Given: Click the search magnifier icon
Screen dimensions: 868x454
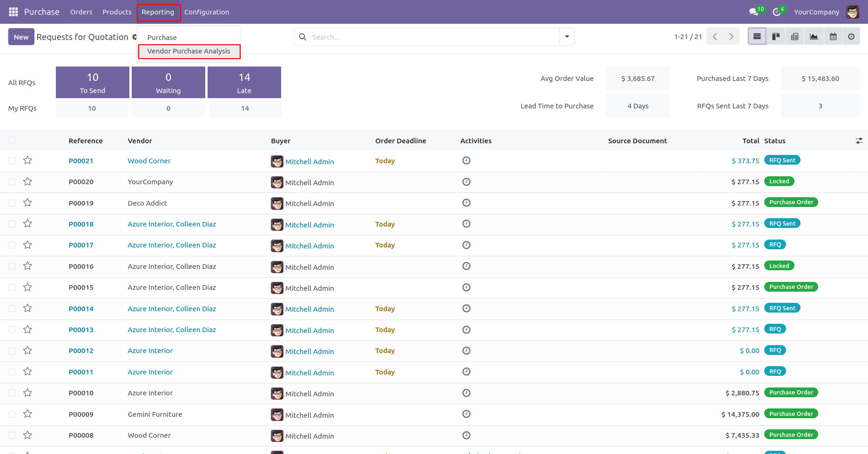Looking at the screenshot, I should point(303,37).
